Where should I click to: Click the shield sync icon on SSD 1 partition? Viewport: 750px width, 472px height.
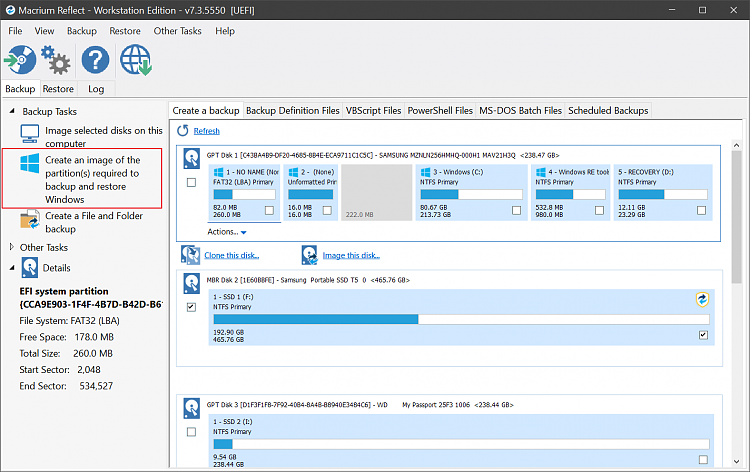(x=702, y=300)
